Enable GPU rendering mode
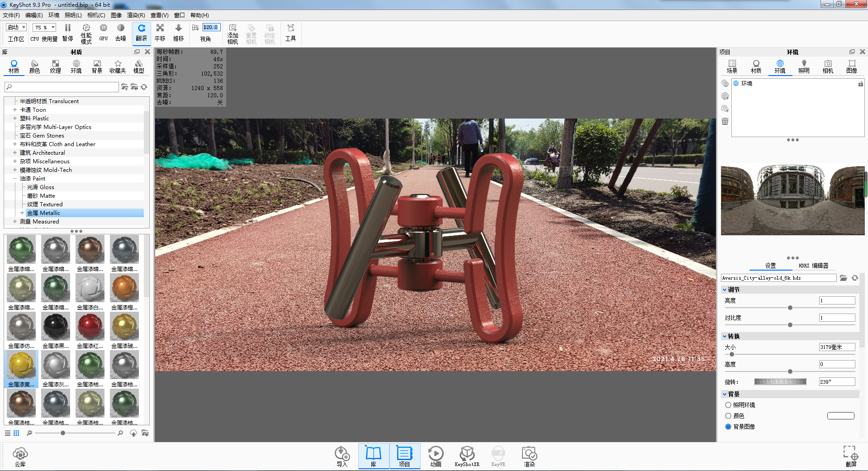This screenshot has width=868, height=471. pyautogui.click(x=104, y=33)
